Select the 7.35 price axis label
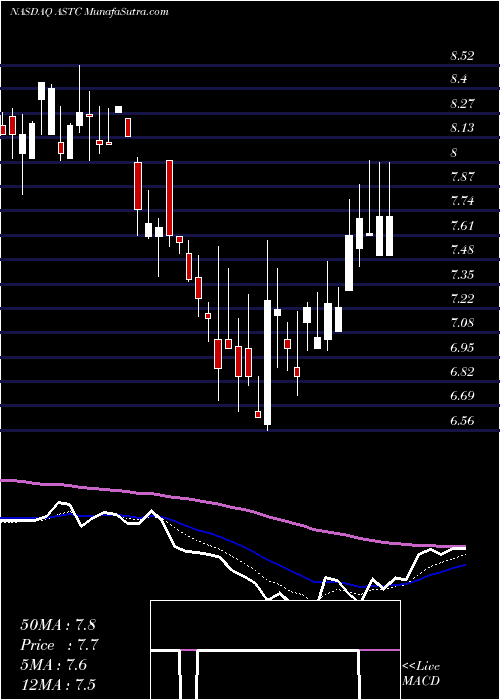The width and height of the screenshot is (500, 700). click(x=462, y=274)
